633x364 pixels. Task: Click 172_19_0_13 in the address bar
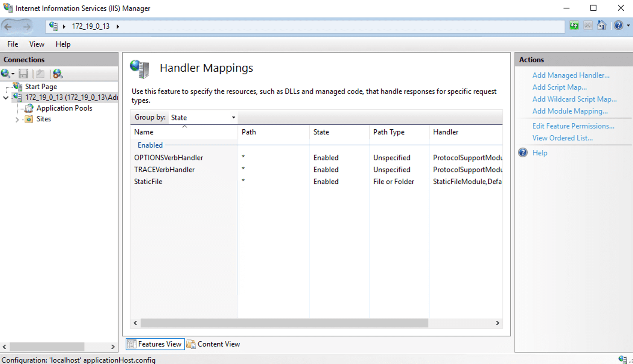(91, 26)
